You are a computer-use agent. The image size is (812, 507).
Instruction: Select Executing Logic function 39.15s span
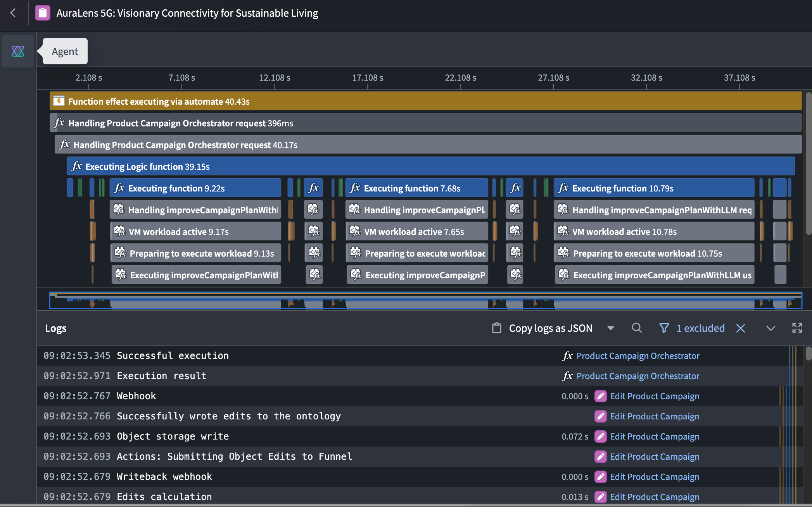[431, 167]
